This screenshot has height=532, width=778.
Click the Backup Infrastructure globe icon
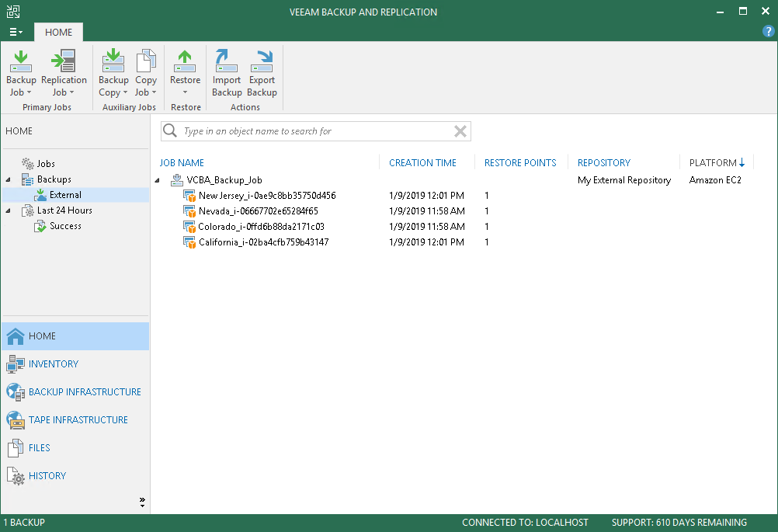pos(16,392)
